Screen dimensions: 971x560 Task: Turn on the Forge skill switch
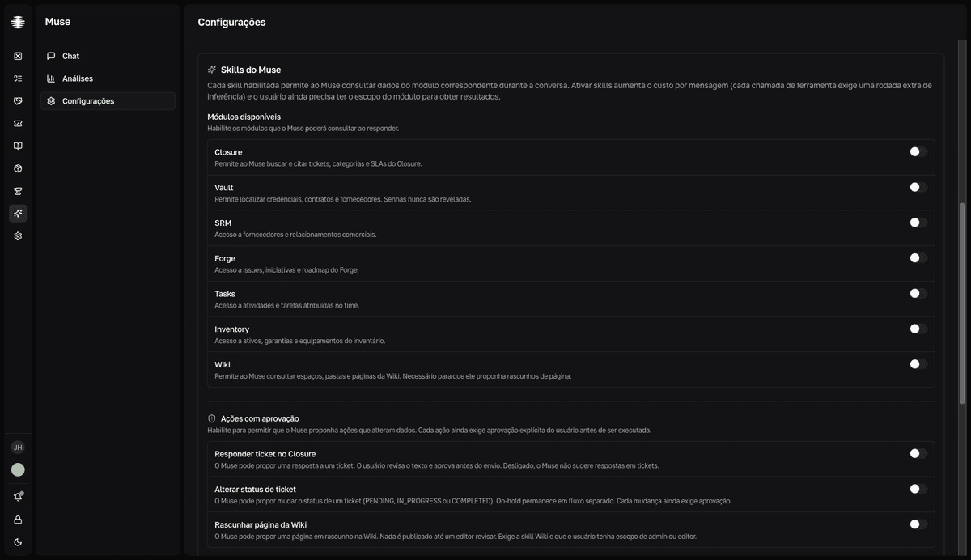click(918, 258)
